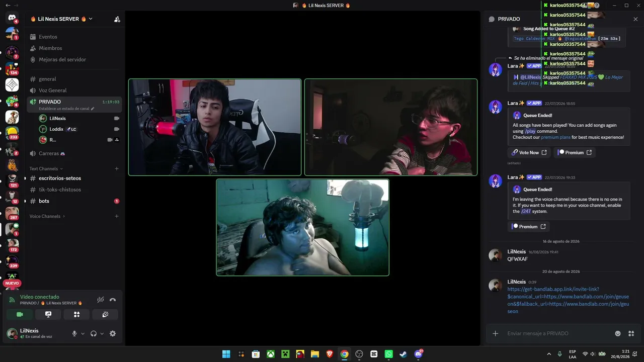The image size is (644, 362).
Task: Open the BandLab invite link
Action: point(568,300)
